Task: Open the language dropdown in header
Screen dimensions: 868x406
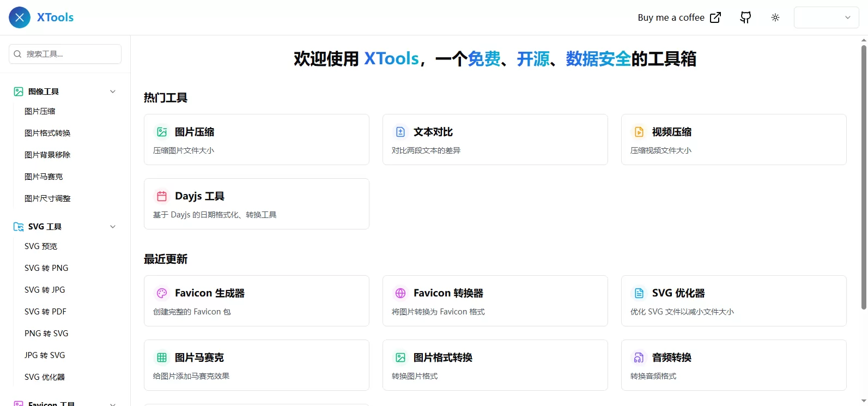Action: point(826,17)
